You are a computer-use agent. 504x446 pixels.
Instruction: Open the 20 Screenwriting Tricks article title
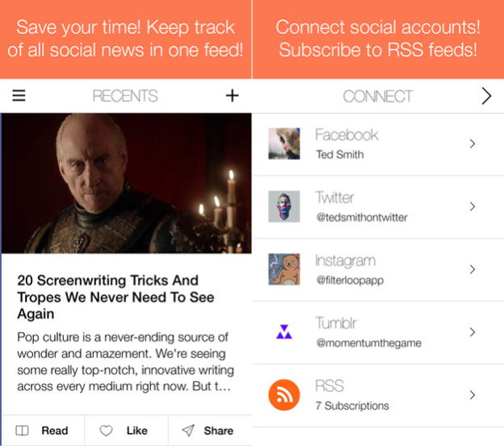tap(115, 297)
